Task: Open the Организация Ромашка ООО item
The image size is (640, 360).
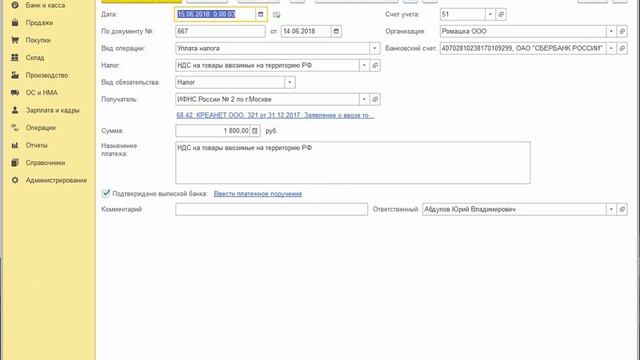Action: click(x=622, y=31)
